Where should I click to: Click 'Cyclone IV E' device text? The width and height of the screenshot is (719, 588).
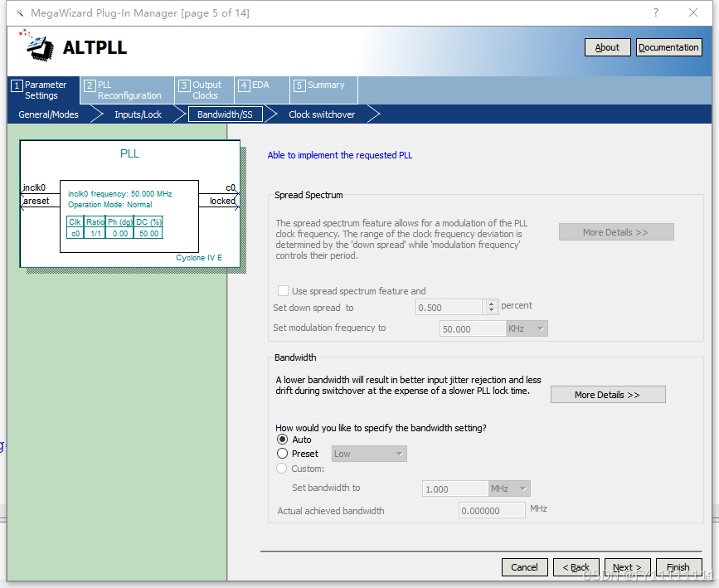[x=199, y=258]
